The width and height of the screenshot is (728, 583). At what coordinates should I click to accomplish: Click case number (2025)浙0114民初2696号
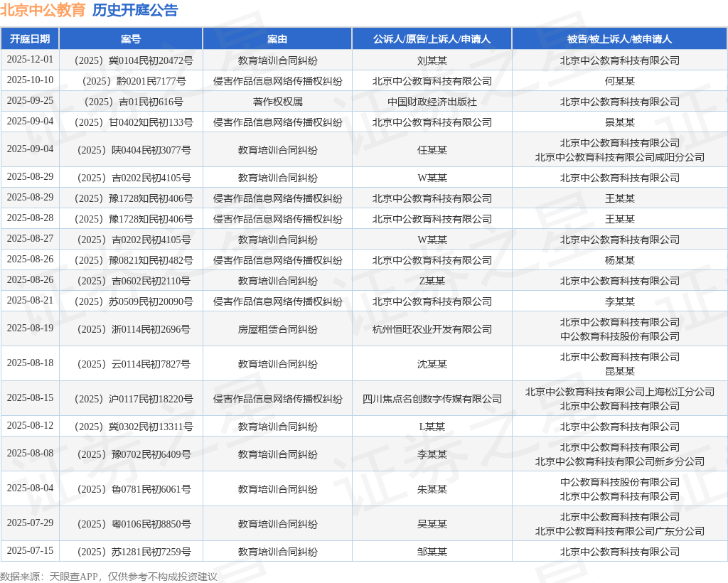tap(133, 329)
